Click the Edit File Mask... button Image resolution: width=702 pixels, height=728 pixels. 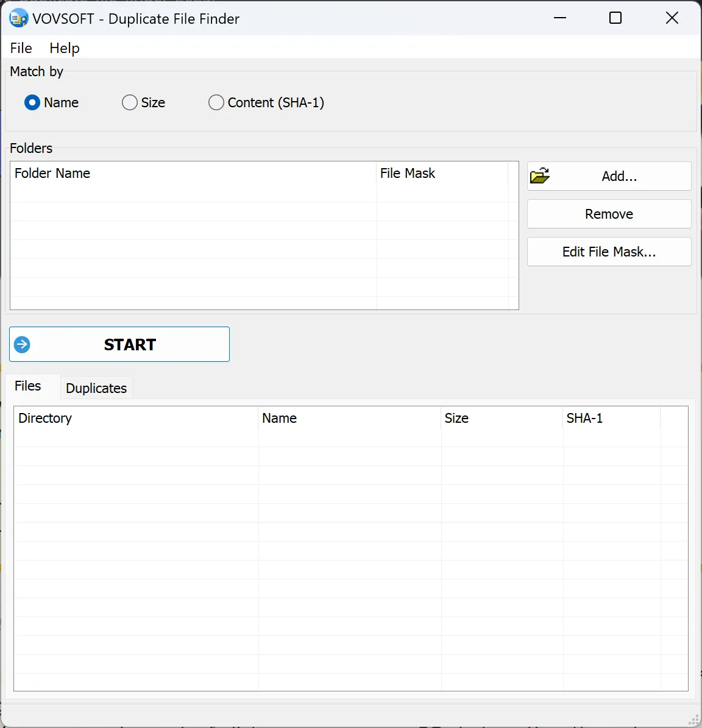coord(609,252)
